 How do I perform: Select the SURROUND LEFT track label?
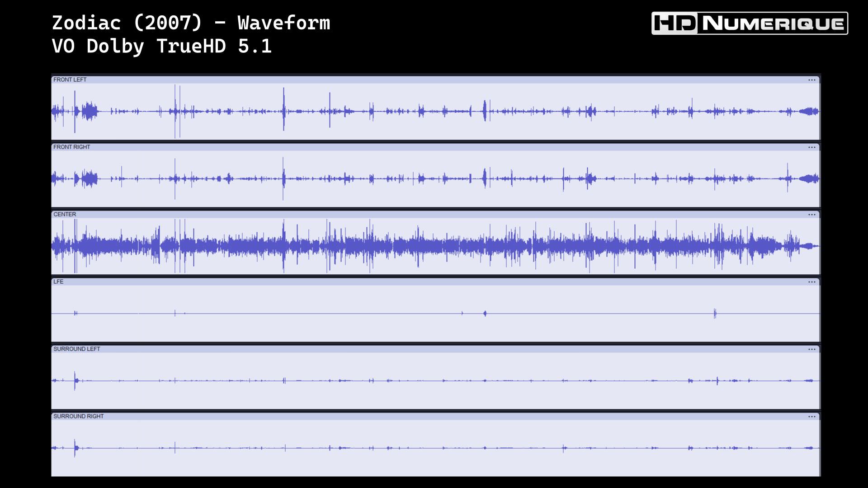pos(77,349)
